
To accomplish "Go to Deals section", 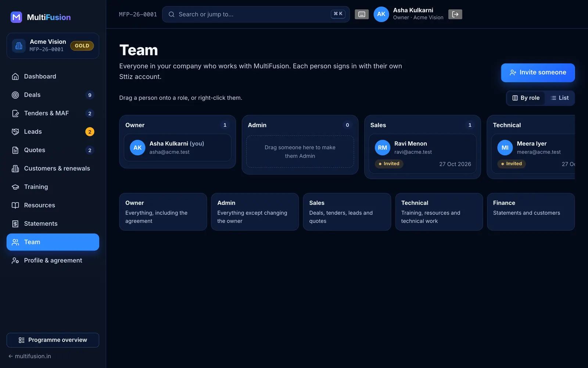I will pos(53,95).
